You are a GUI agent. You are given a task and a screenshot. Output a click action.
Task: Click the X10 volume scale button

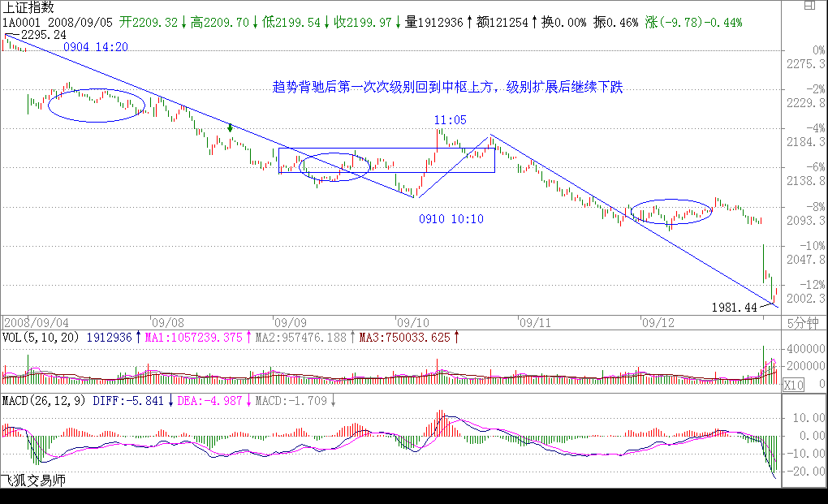tap(793, 386)
